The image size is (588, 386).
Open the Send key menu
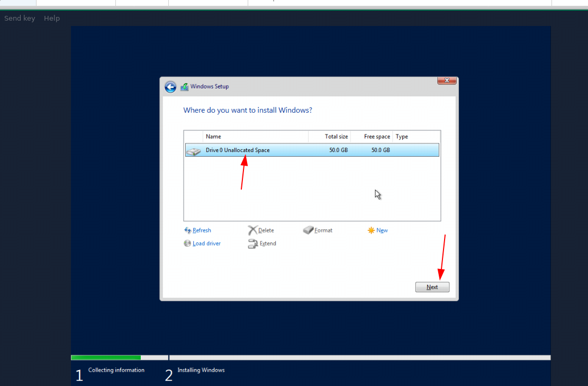click(20, 18)
